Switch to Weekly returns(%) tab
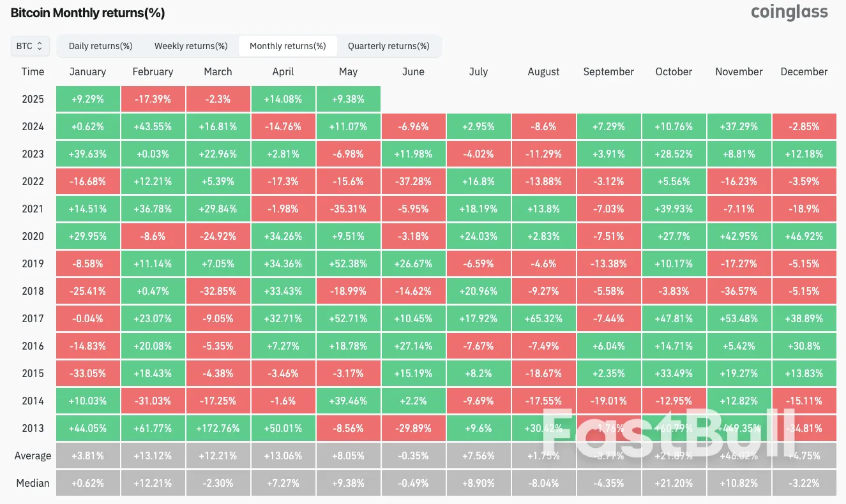Screen dimensions: 846x504 [191, 46]
